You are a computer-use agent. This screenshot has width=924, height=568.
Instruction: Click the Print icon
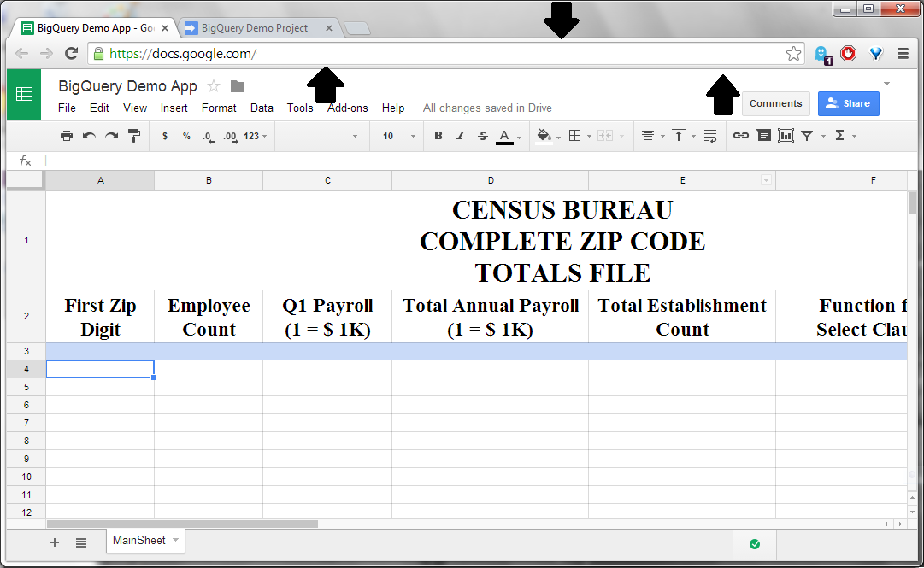67,135
